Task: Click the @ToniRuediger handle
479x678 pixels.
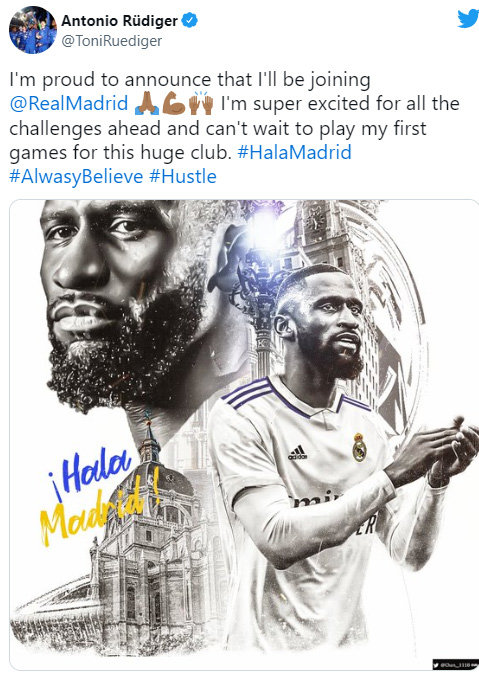Action: click(x=112, y=41)
